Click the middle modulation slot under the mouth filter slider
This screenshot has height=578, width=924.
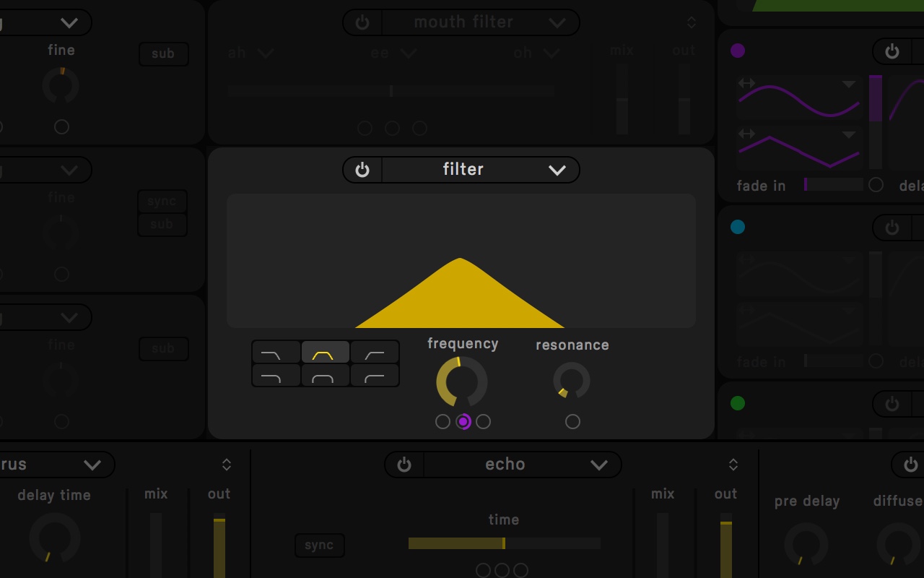pos(392,128)
